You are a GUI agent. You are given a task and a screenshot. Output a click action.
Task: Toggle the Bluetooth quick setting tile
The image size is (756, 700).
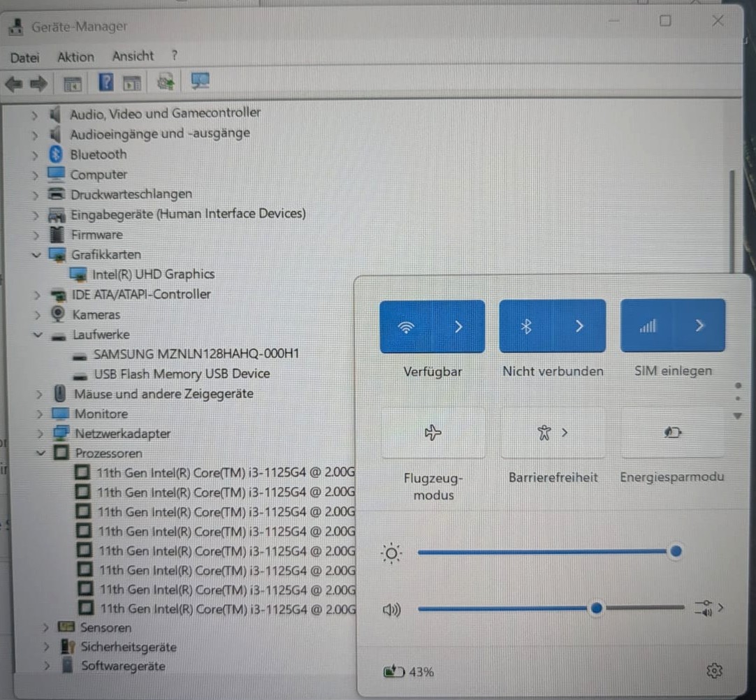click(x=526, y=326)
